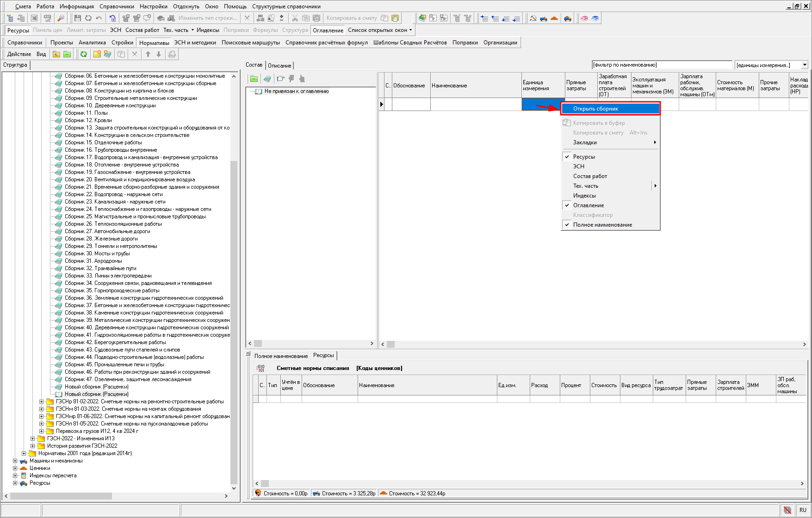Screen dimensions: 812x518
Task: Expand the ГЭСНр 81-02-2022 tree folder
Action: click(41, 401)
